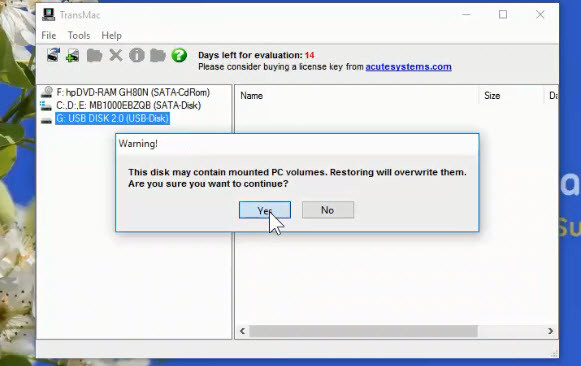Screen dimensions: 581x366
Task: Sort by the Size column header
Action: click(492, 96)
